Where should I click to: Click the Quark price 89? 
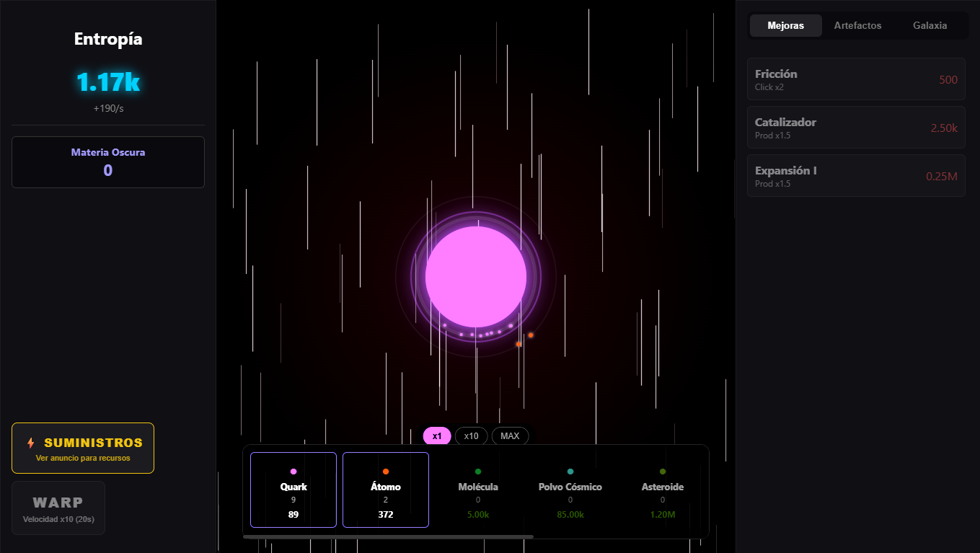point(293,515)
